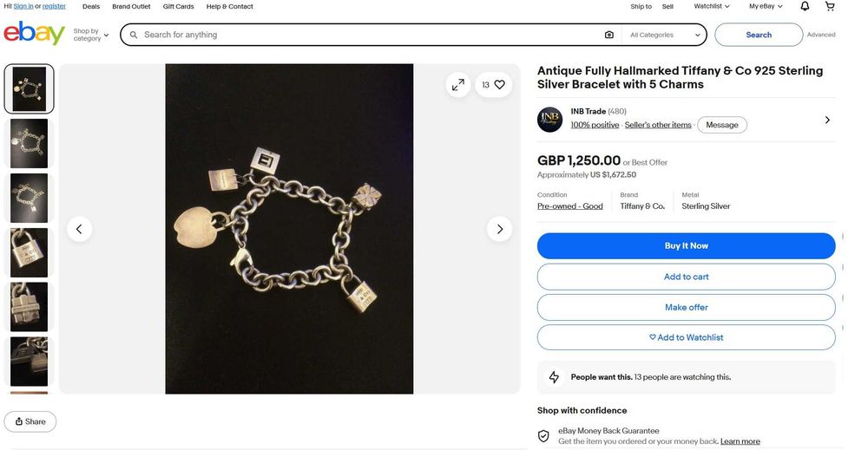This screenshot has width=868, height=450.
Task: Select the padlock charm thumbnail
Action: 29,252
